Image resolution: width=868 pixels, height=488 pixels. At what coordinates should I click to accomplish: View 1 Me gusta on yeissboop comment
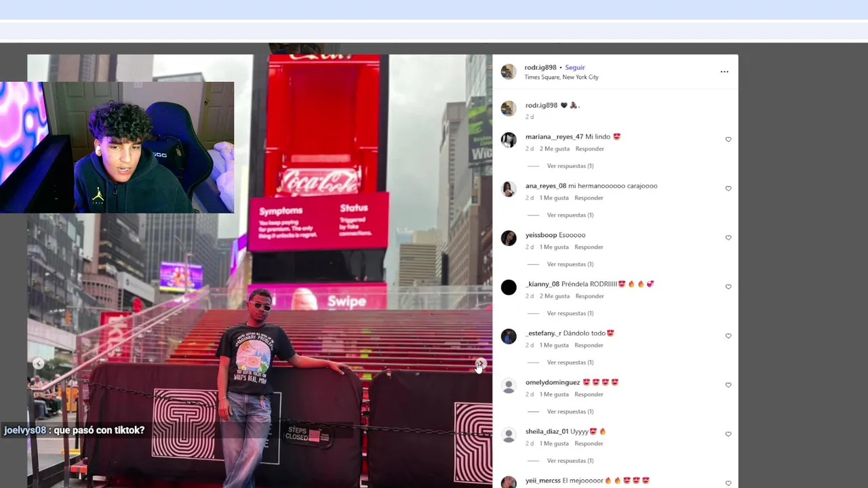click(554, 247)
